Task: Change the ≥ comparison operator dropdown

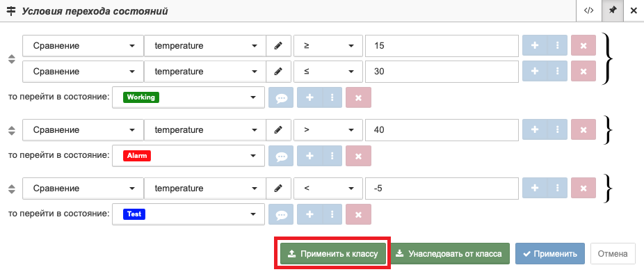Action: pos(328,46)
